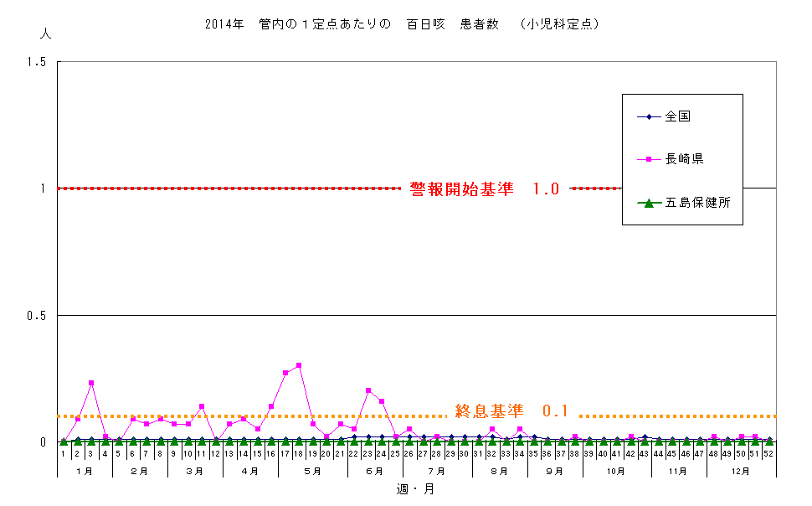Click the 長崎県 data point at week 6

tap(133, 419)
